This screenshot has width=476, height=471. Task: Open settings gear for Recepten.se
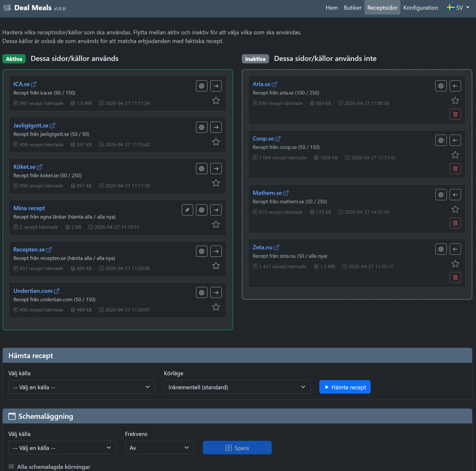[x=202, y=251]
